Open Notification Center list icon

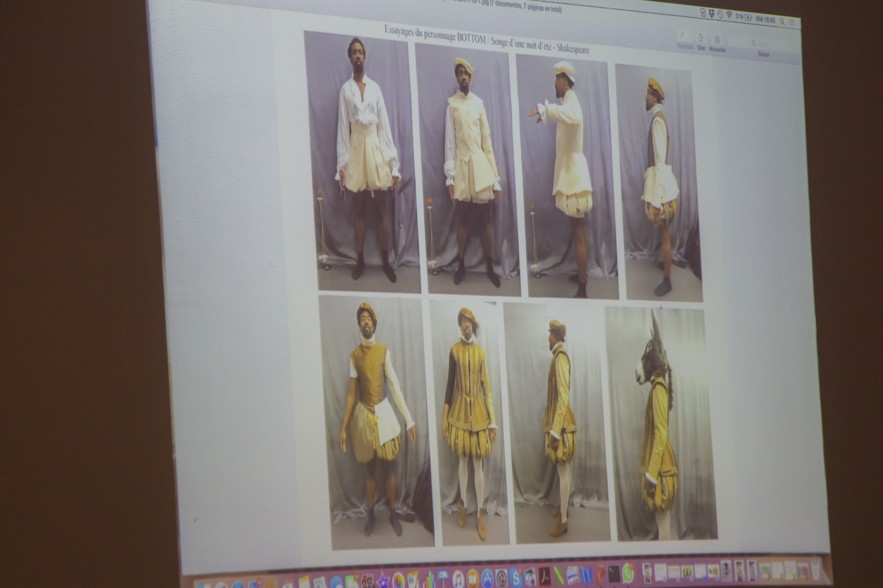pos(792,23)
